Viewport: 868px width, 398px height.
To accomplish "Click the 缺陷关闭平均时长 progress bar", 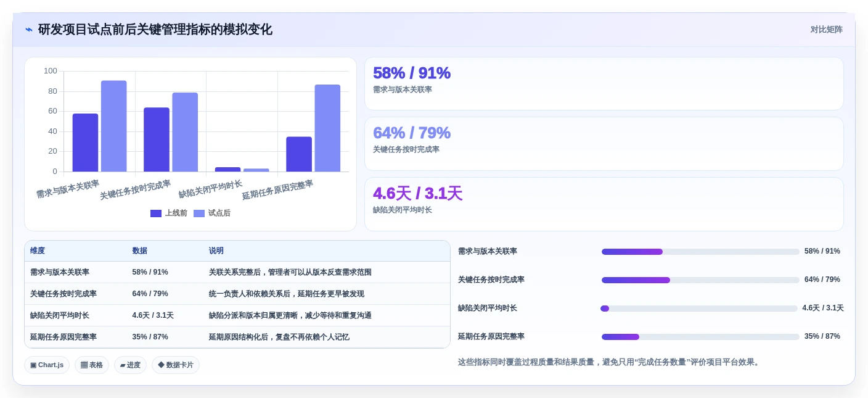I will click(699, 309).
